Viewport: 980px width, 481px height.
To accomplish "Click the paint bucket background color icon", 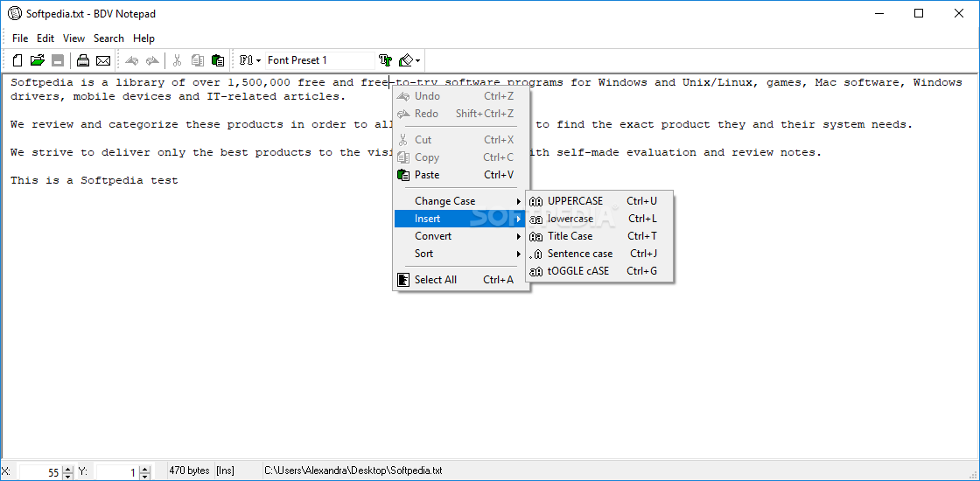I will [406, 60].
